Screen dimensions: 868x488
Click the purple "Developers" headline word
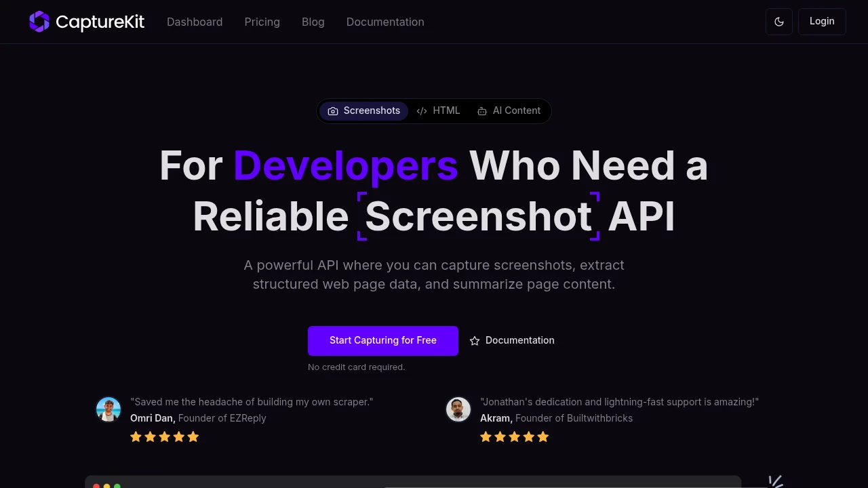pos(346,165)
